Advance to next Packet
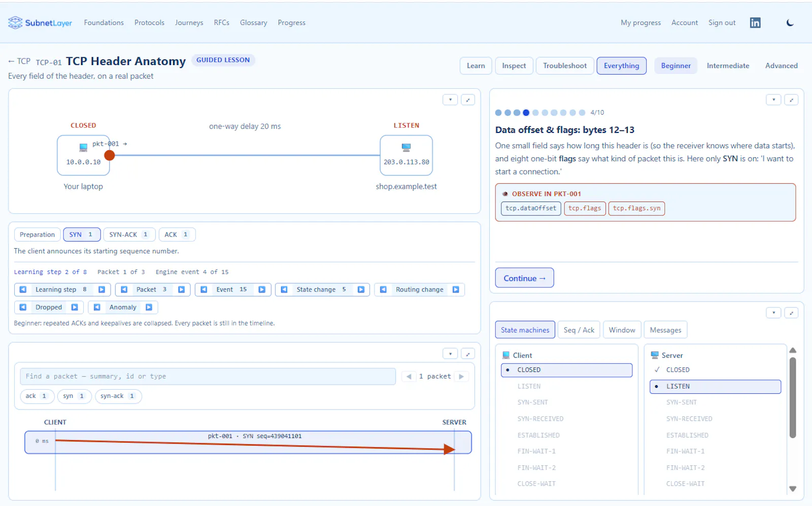 pos(181,289)
